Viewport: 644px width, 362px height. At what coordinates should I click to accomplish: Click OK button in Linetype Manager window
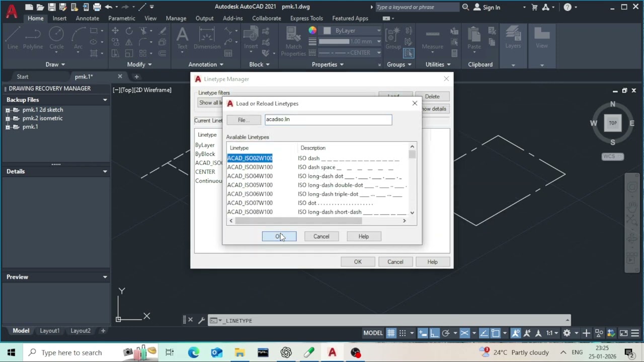tap(358, 261)
